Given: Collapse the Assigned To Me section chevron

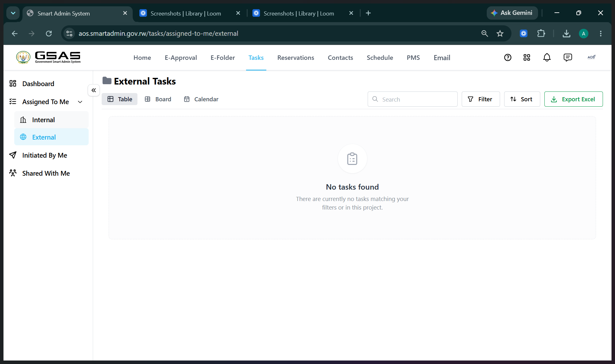Looking at the screenshot, I should pos(80,102).
